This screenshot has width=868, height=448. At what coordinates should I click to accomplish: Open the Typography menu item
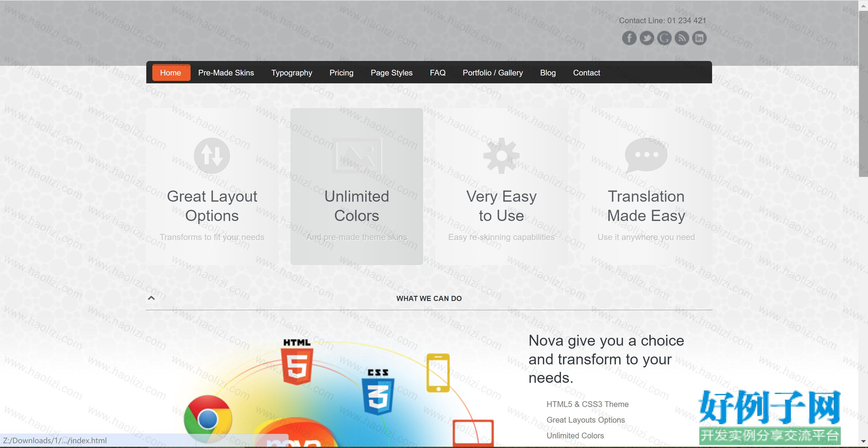pyautogui.click(x=292, y=73)
